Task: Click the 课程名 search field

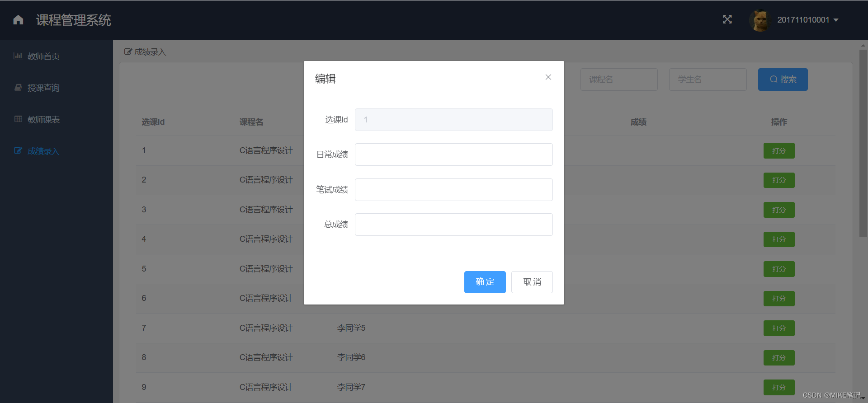Action: pos(619,80)
